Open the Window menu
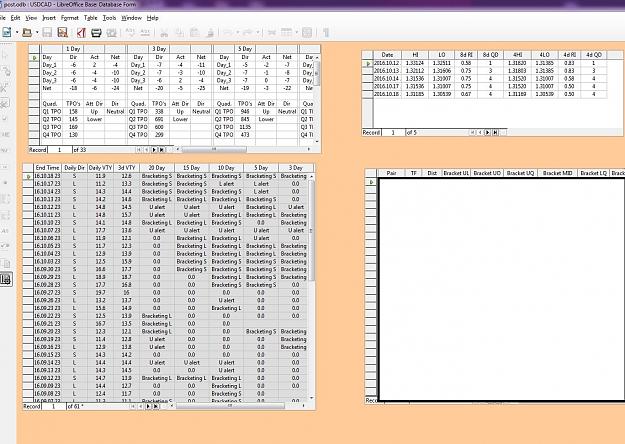This screenshot has width=625, height=444. coord(131,18)
